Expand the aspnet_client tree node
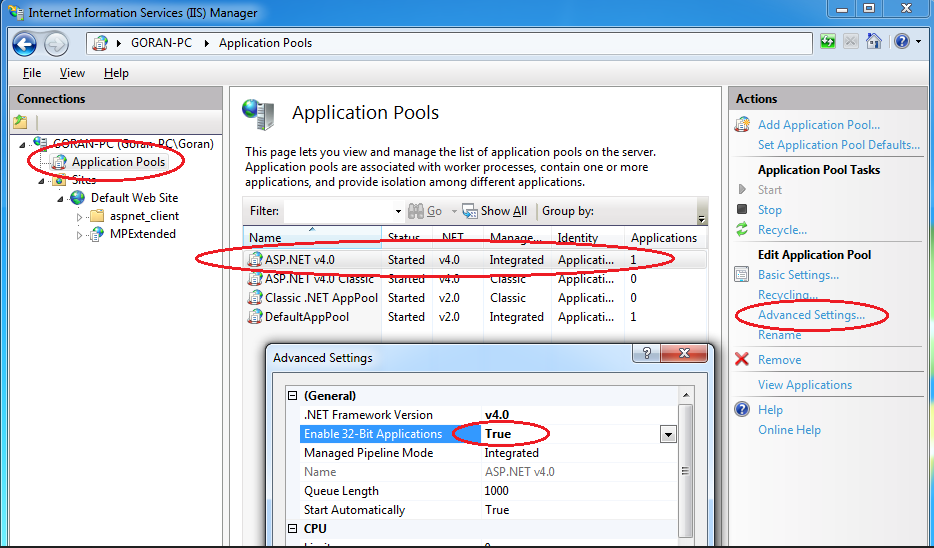 point(80,216)
